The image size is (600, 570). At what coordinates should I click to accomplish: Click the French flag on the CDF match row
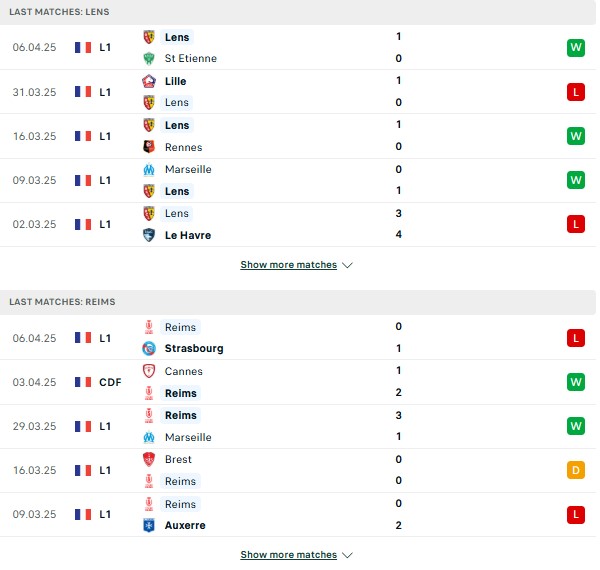(x=83, y=382)
